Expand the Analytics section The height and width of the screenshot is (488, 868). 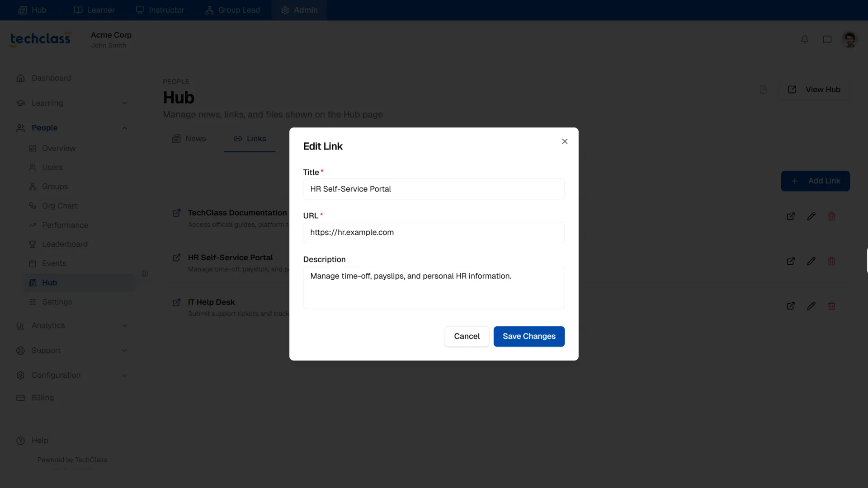pos(72,325)
